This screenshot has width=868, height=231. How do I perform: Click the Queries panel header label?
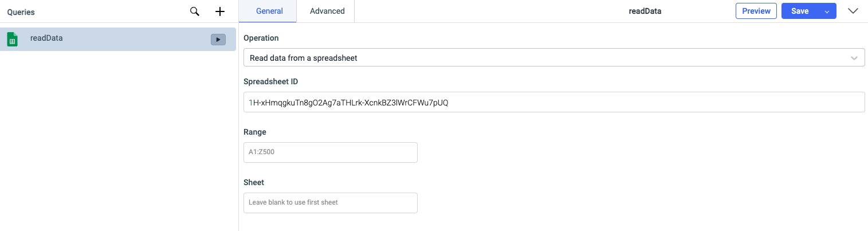[21, 12]
